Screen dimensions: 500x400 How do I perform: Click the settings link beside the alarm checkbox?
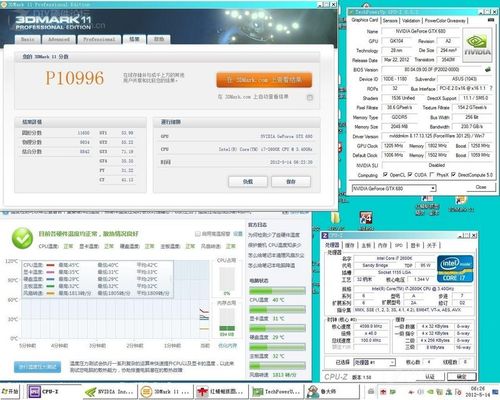238,234
